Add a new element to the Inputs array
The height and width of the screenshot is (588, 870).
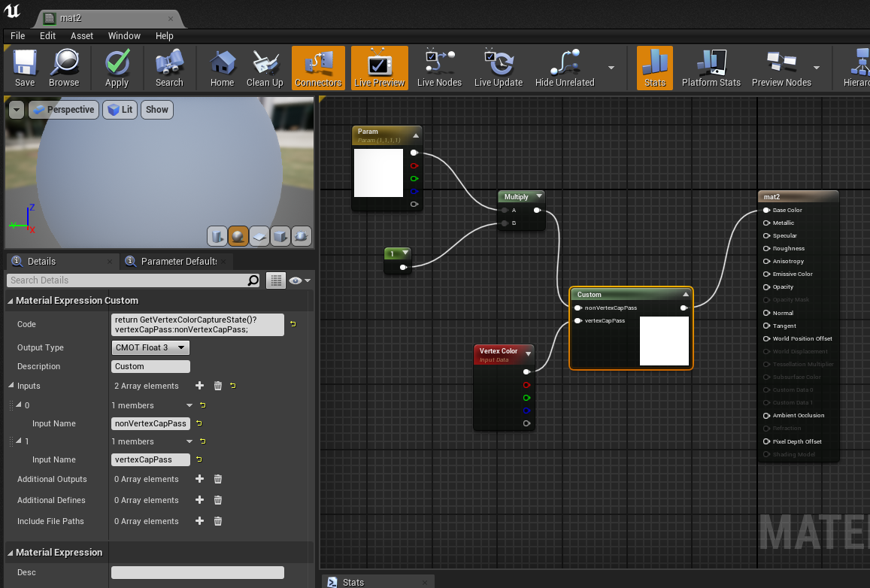click(x=199, y=386)
